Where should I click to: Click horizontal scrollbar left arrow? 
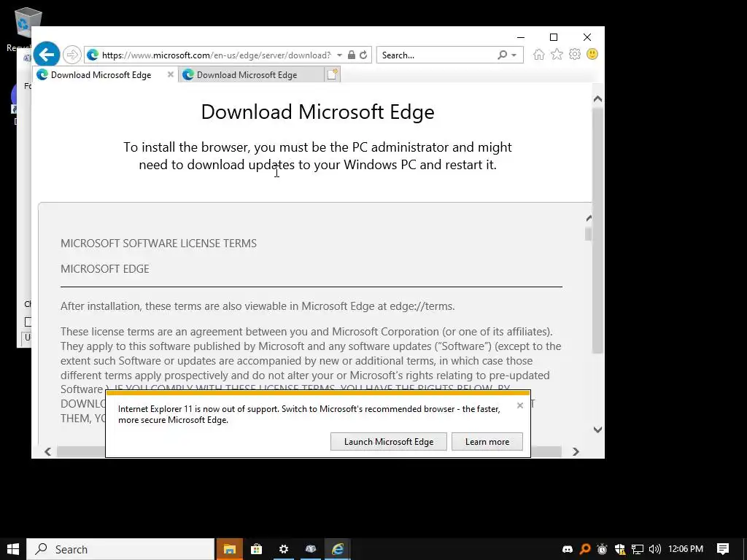click(x=47, y=451)
